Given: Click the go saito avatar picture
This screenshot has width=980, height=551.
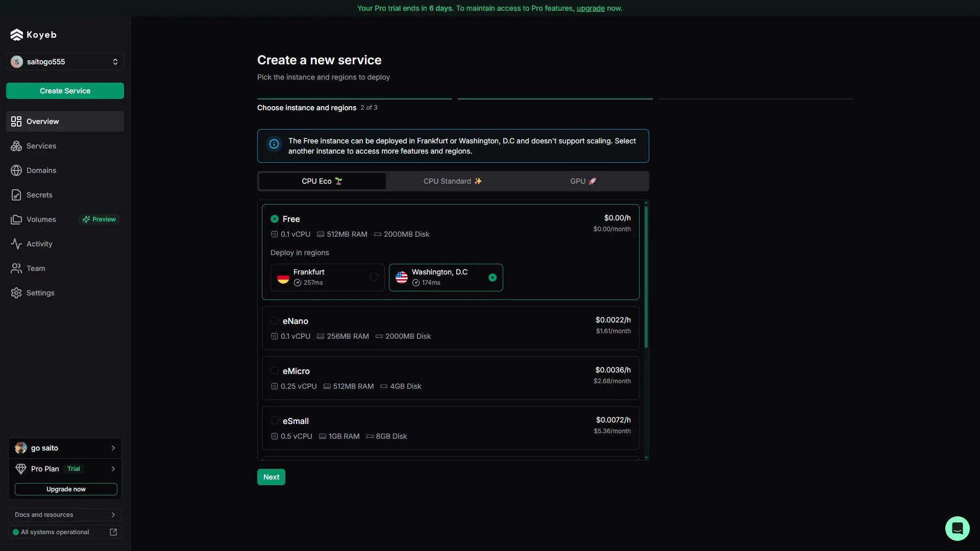Looking at the screenshot, I should [x=21, y=448].
